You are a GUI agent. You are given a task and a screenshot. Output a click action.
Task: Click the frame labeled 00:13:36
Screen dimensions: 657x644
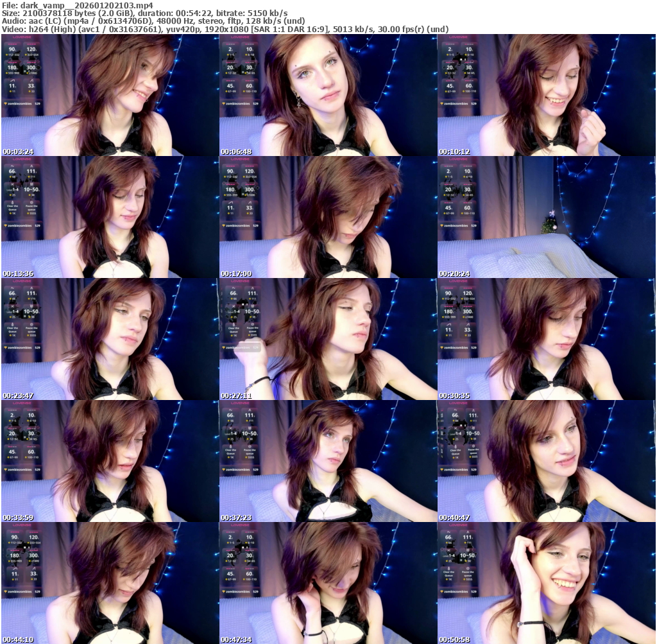pos(110,217)
